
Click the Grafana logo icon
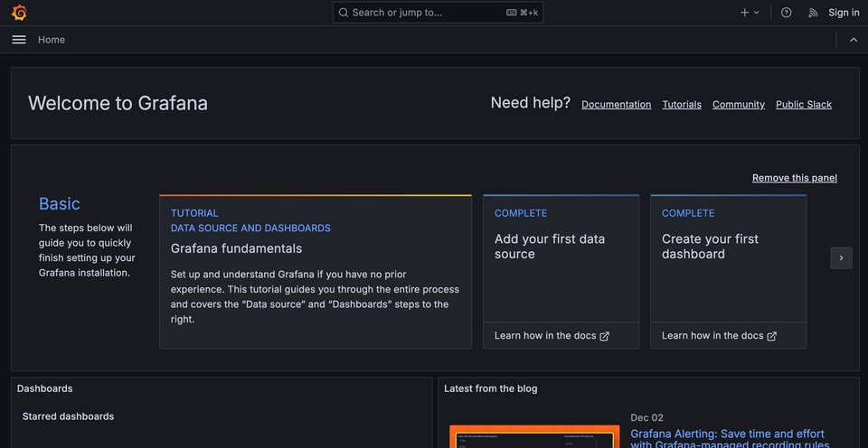(x=19, y=12)
